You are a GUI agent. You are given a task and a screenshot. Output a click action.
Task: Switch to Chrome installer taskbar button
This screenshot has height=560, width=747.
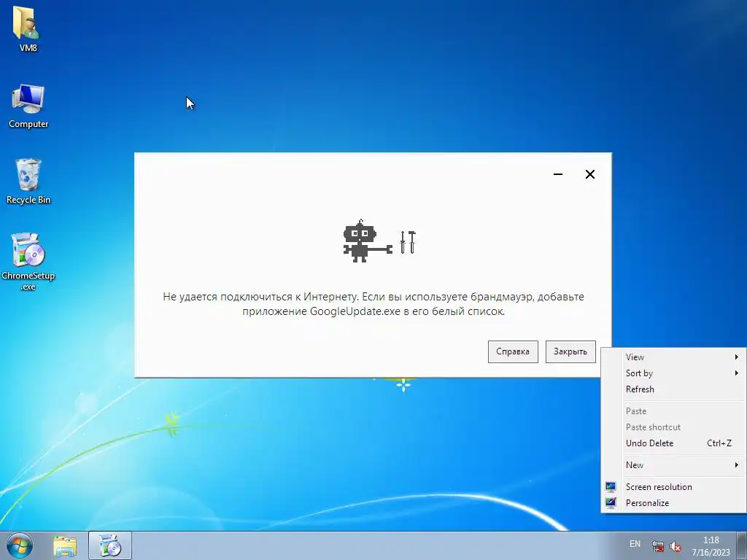(x=110, y=545)
